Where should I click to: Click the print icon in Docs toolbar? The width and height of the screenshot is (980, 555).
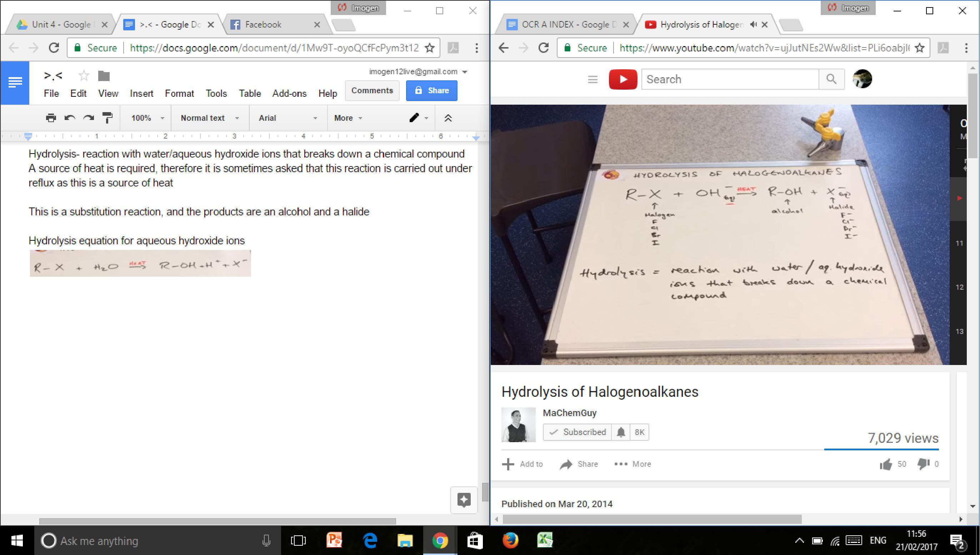(51, 118)
